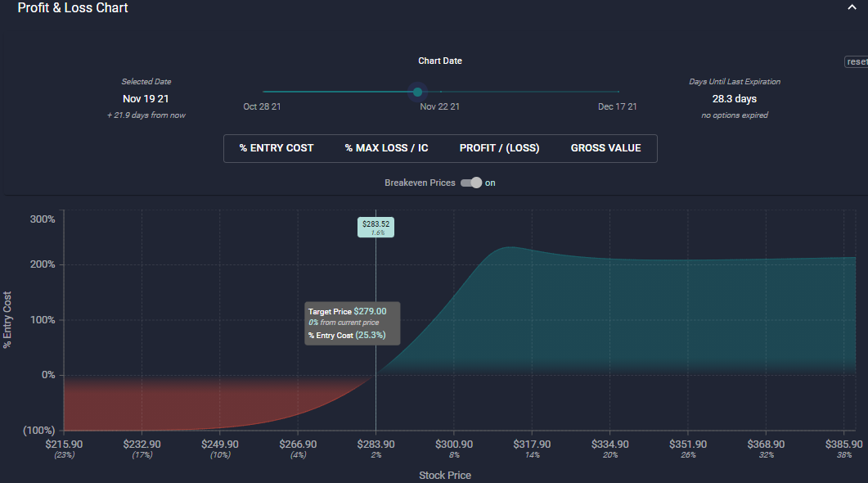Collapse the Profit & Loss Chart panel chevron

tap(852, 7)
